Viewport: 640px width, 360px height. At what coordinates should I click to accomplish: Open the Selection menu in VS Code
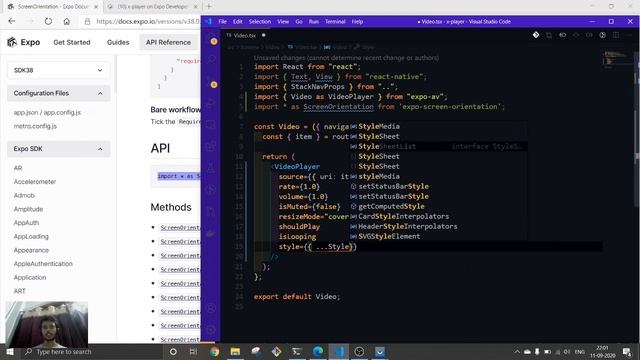(x=260, y=22)
